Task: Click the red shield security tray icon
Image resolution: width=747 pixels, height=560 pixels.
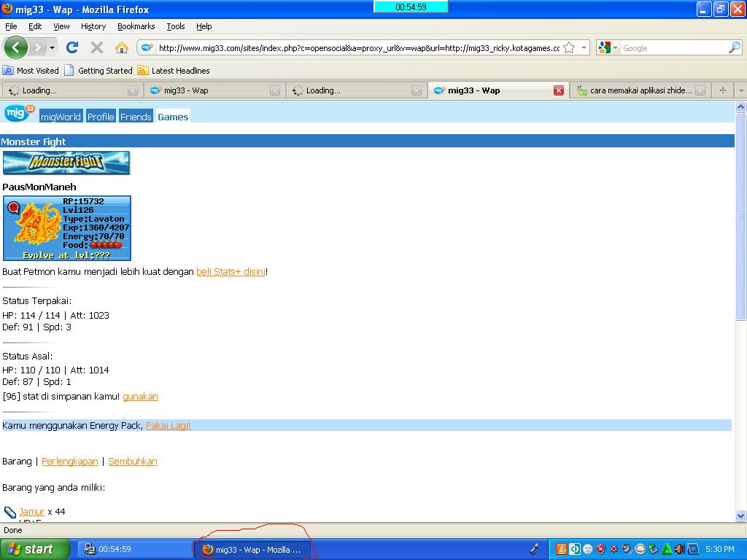Action: (x=601, y=549)
